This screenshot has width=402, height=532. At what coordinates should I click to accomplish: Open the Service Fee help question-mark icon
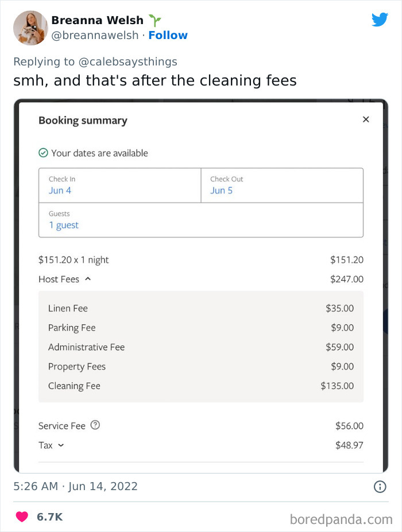coord(95,425)
